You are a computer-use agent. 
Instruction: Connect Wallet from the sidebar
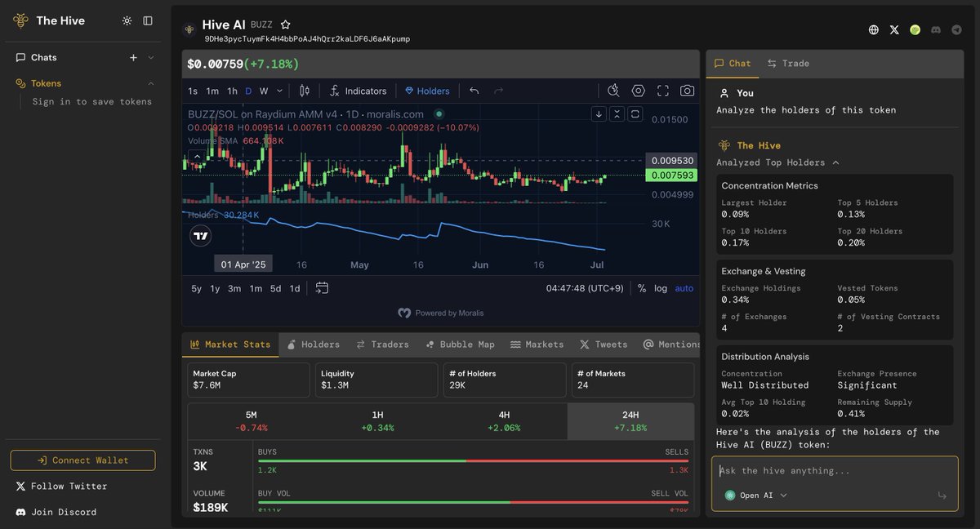82,460
